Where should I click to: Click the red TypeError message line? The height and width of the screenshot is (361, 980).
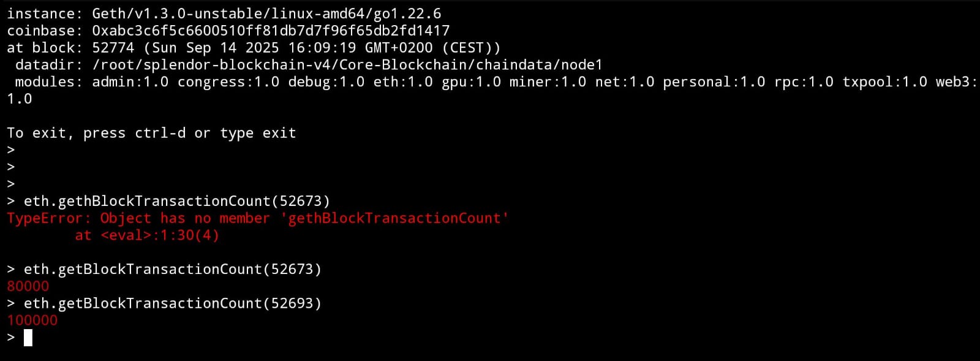tap(257, 218)
